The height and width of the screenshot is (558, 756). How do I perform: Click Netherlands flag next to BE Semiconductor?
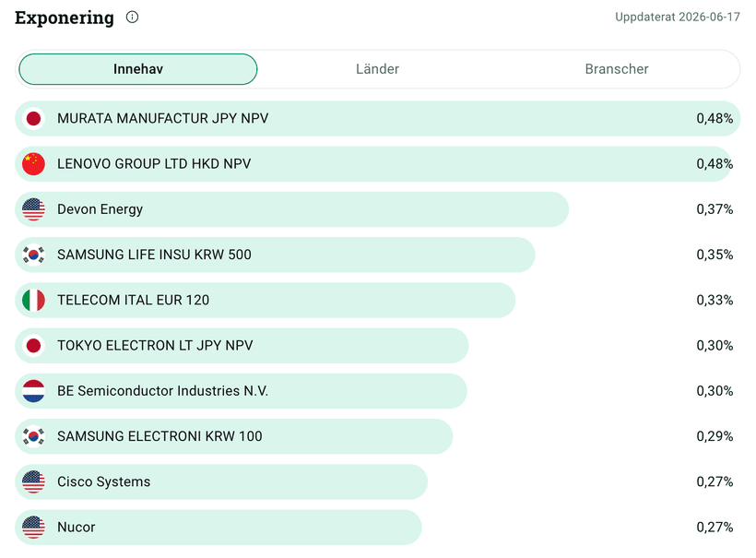pyautogui.click(x=34, y=391)
